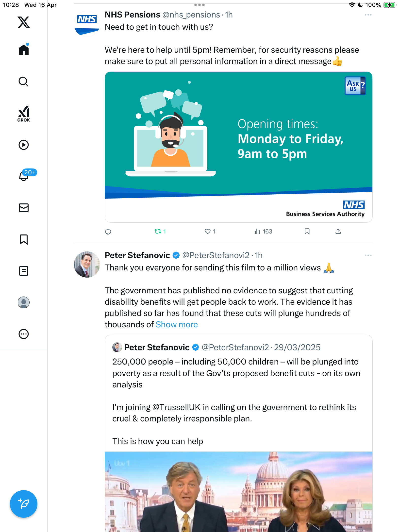Go to Home tab in sidebar
Screen dimensions: 399x532
pos(24,50)
